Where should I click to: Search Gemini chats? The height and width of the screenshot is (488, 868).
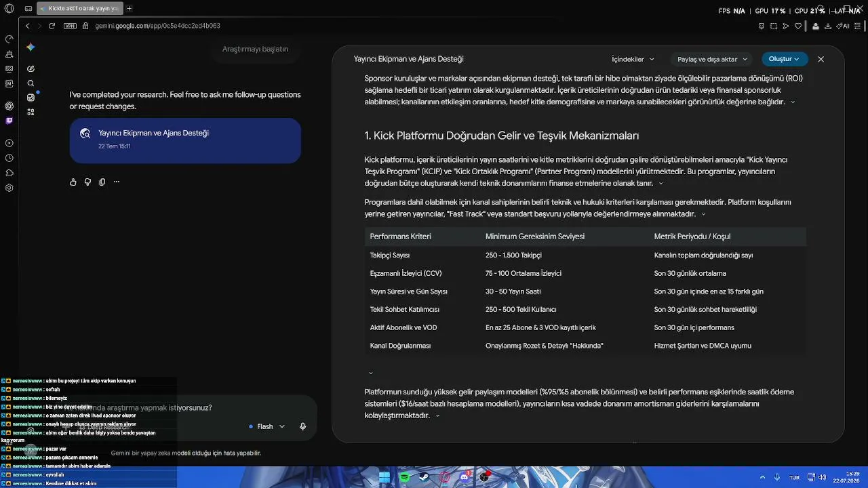pyautogui.click(x=31, y=83)
